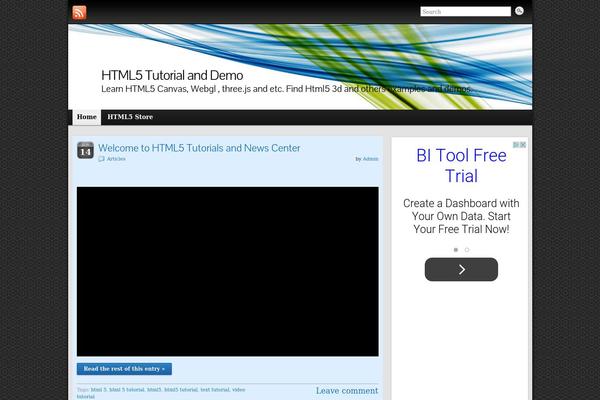Viewport: 600px width, 400px height.
Task: Open the Leave comment link
Action: click(x=347, y=390)
